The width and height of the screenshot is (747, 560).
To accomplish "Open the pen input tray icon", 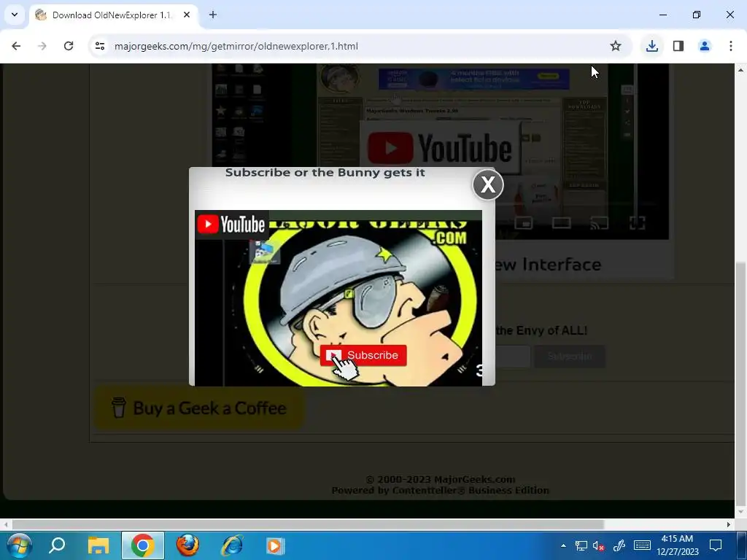I will pyautogui.click(x=619, y=545).
